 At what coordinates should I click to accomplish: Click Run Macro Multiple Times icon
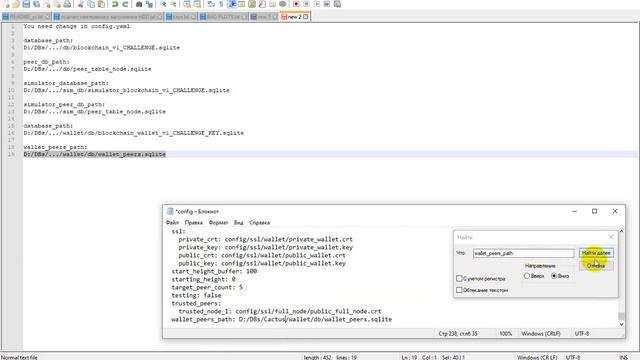pyautogui.click(x=327, y=4)
